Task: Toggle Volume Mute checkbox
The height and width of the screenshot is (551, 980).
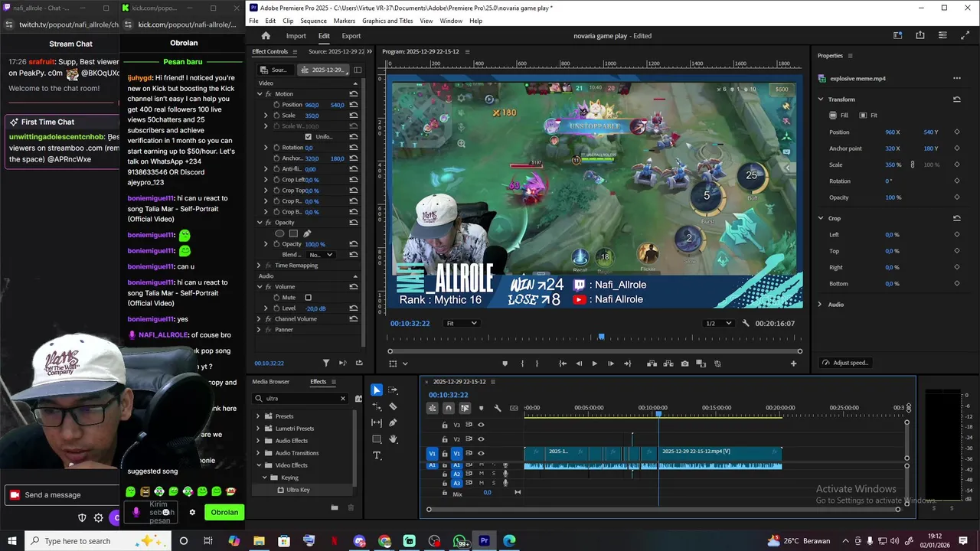Action: (x=309, y=298)
